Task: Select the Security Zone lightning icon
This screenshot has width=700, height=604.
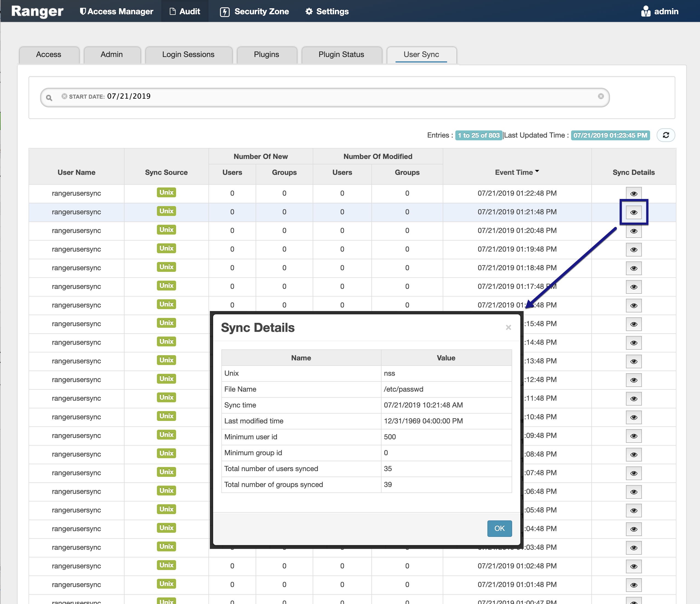Action: [x=225, y=11]
